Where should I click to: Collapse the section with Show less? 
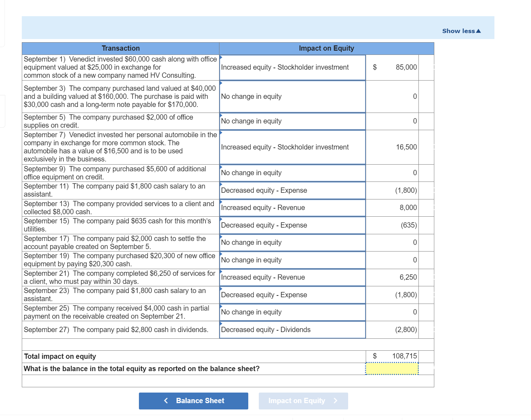click(462, 31)
